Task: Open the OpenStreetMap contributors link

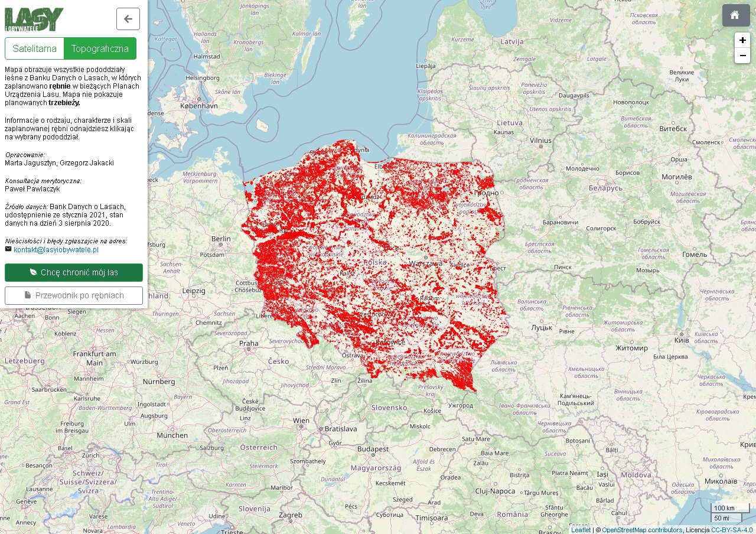Action: point(641,530)
